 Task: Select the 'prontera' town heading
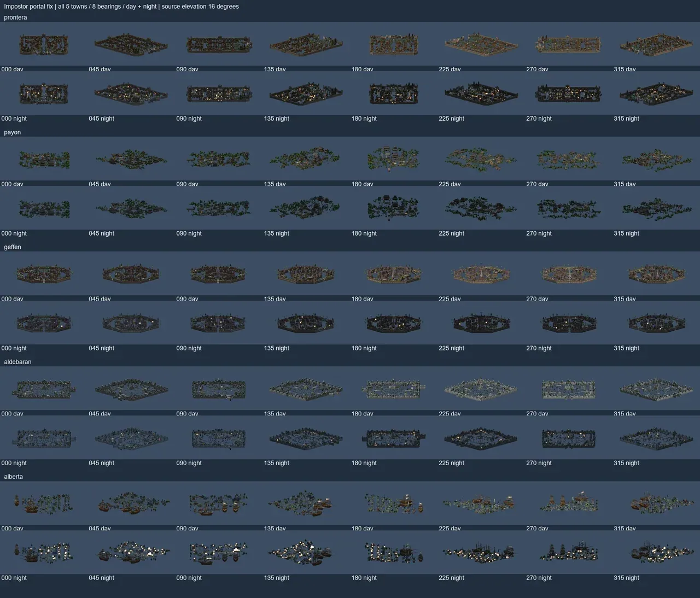[x=15, y=17]
